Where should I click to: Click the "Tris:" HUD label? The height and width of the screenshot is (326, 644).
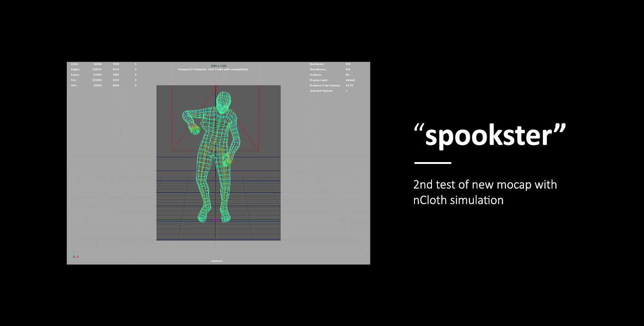(74, 80)
